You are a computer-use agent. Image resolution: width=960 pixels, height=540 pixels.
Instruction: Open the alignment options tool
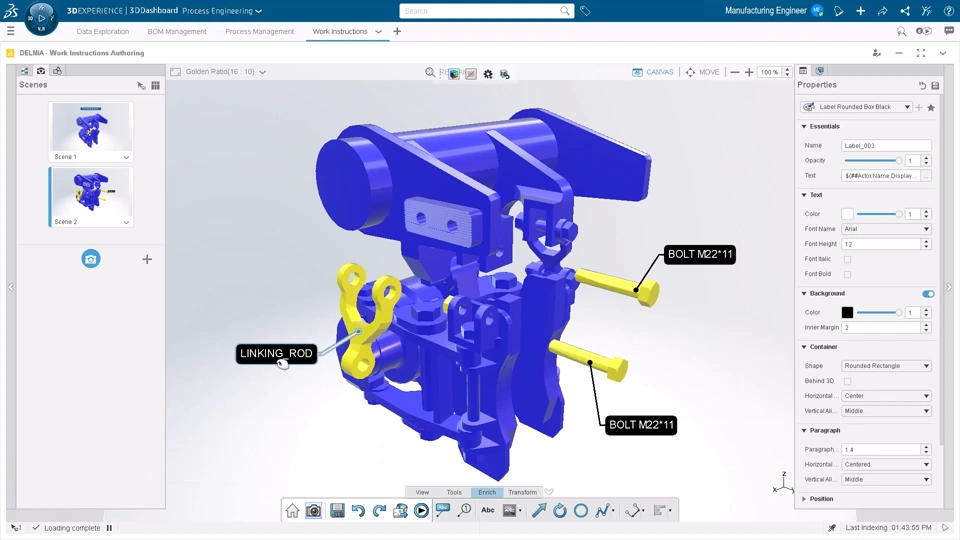coord(659,511)
